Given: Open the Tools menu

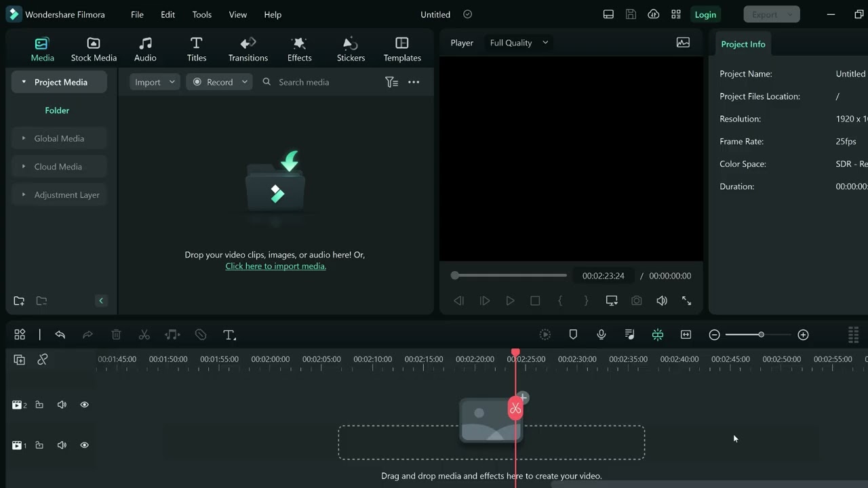Looking at the screenshot, I should pos(201,14).
